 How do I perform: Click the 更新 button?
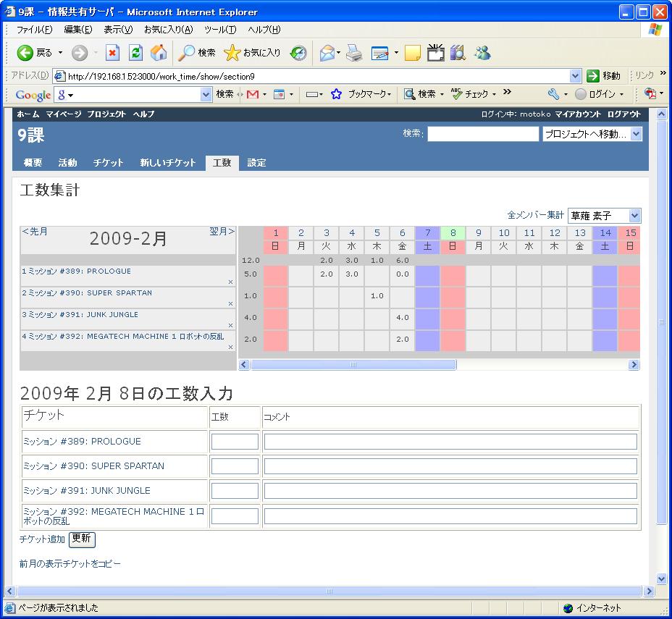(82, 539)
